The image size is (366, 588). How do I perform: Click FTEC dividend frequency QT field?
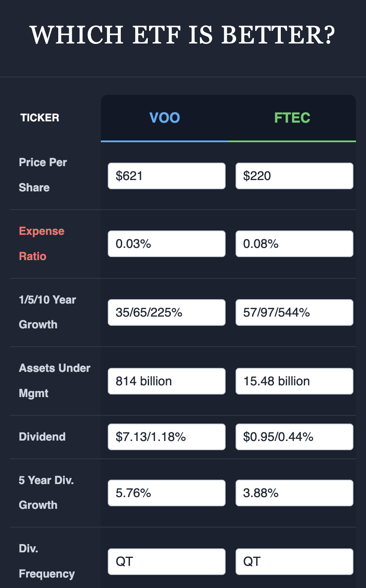click(294, 561)
